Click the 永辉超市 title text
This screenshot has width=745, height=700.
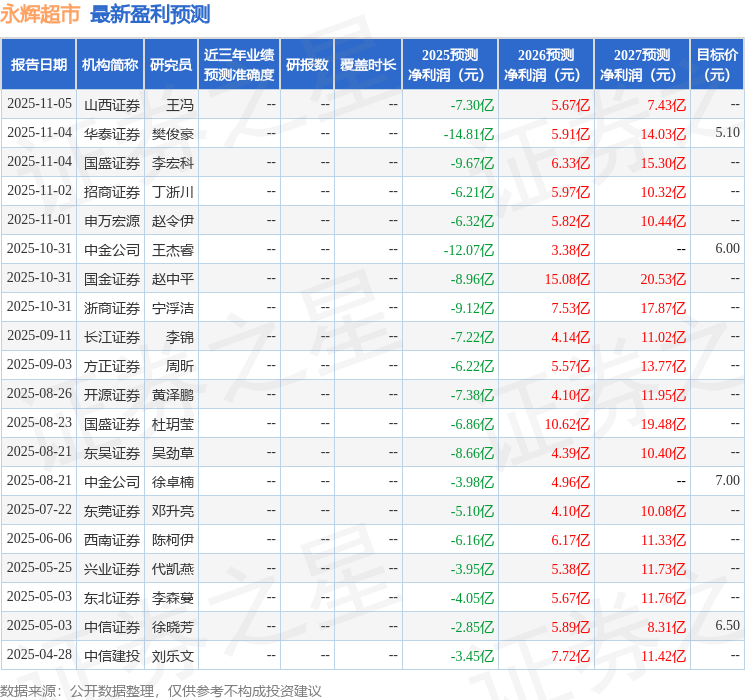tap(41, 14)
